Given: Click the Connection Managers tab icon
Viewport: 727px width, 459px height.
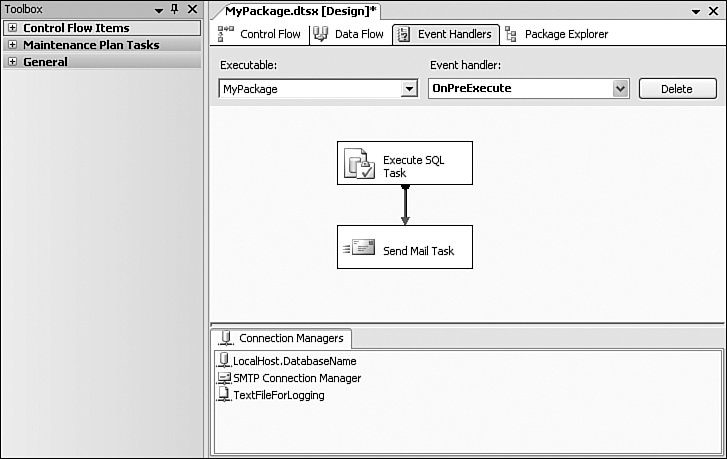Looking at the screenshot, I should click(x=226, y=338).
